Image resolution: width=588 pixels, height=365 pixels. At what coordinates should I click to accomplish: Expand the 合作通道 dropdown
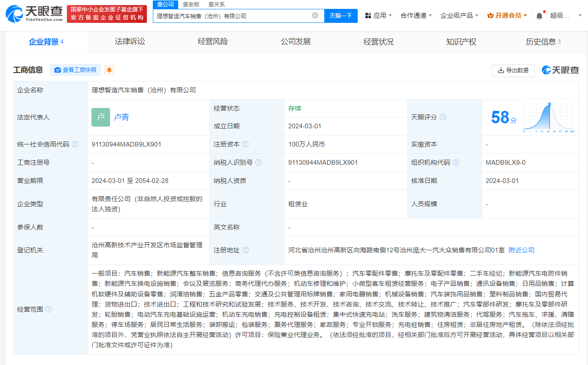click(x=416, y=16)
